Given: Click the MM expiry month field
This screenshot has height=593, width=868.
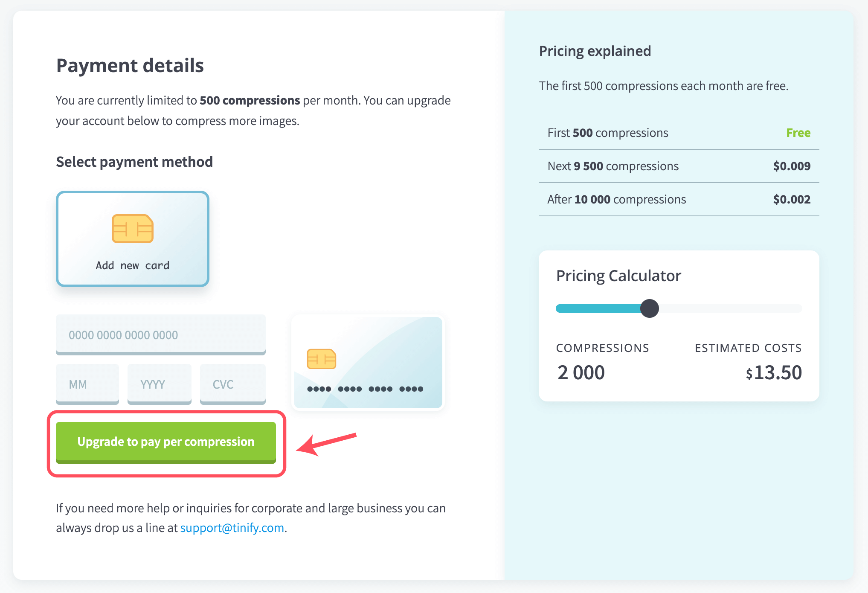Looking at the screenshot, I should pyautogui.click(x=87, y=384).
